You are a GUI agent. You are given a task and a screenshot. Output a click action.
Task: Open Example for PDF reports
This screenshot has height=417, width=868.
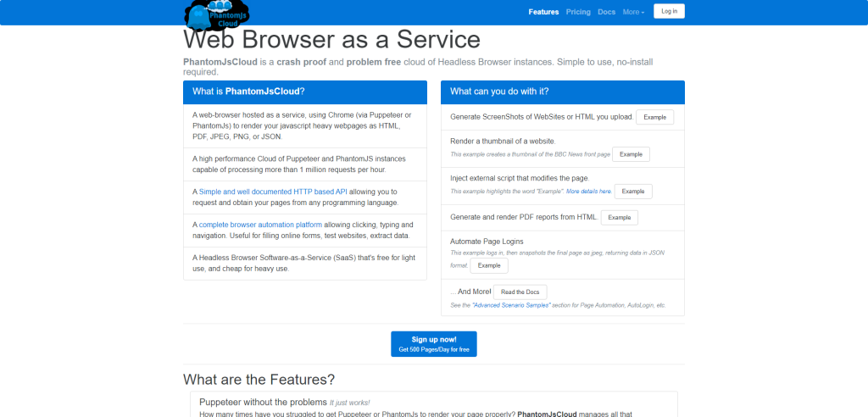[x=620, y=218]
